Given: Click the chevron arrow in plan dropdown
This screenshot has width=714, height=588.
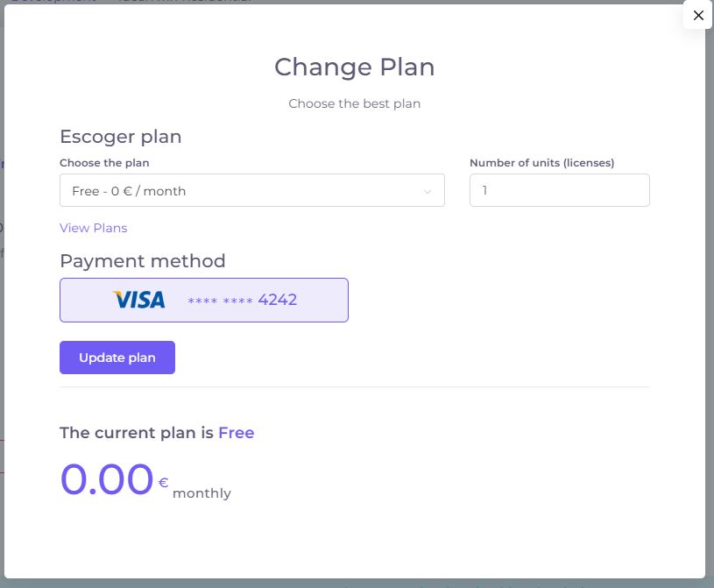Looking at the screenshot, I should (428, 191).
